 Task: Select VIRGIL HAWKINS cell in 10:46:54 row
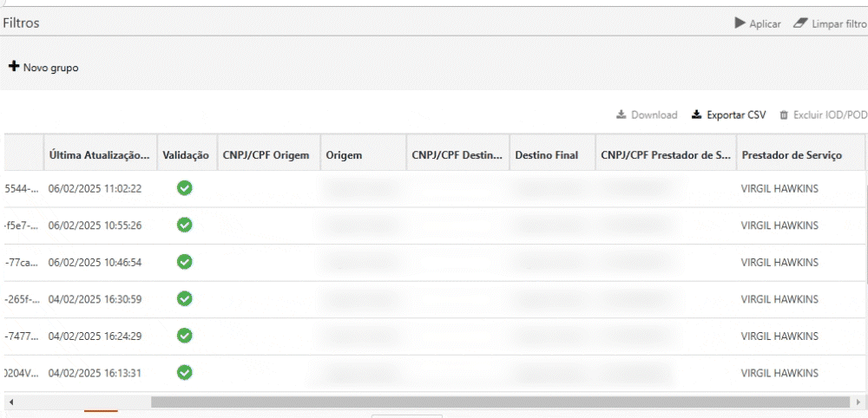click(x=779, y=262)
